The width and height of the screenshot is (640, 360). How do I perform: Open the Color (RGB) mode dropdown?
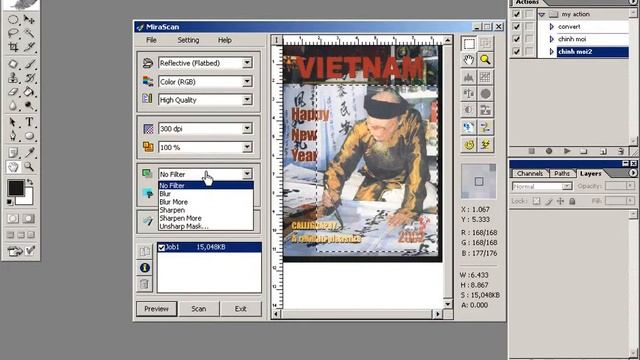[x=247, y=82]
